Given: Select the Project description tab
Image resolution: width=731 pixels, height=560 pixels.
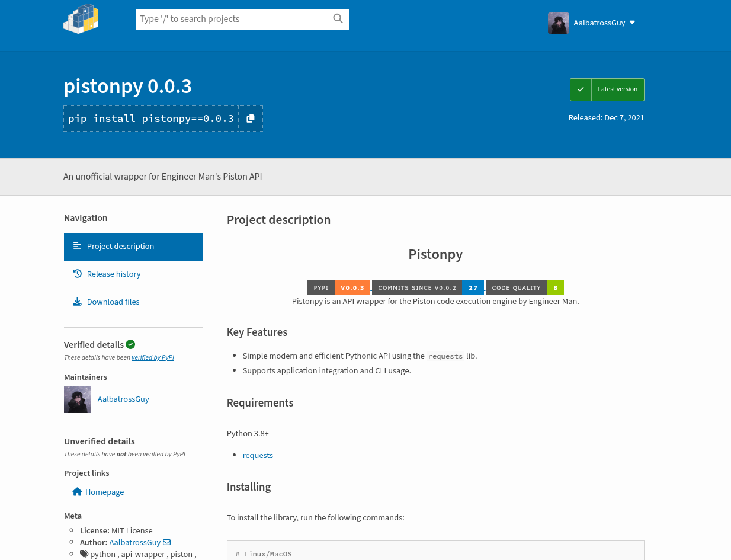Looking at the screenshot, I should (133, 247).
